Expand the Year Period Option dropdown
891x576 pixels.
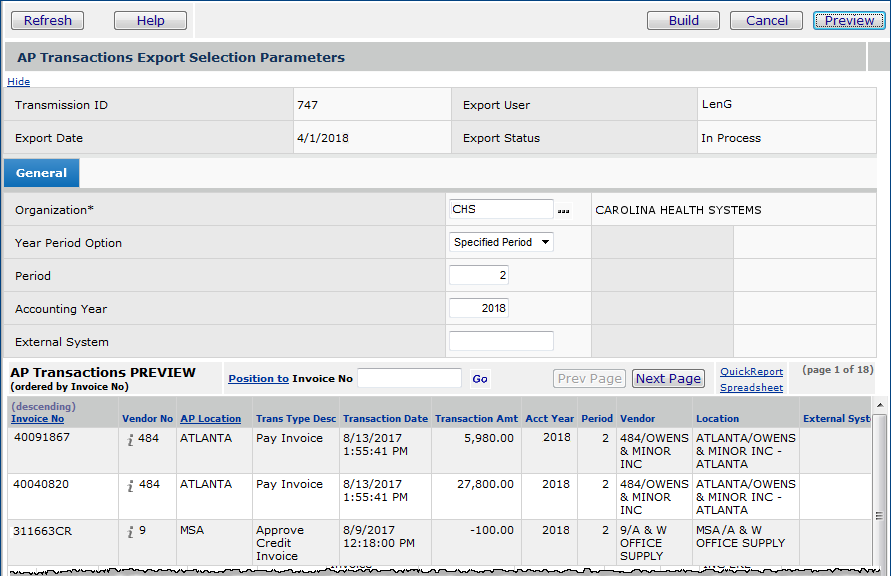(501, 242)
